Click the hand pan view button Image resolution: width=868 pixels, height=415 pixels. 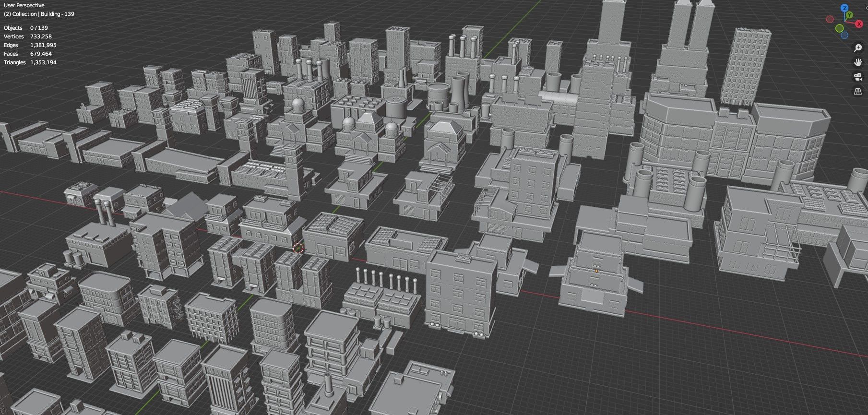[x=858, y=62]
